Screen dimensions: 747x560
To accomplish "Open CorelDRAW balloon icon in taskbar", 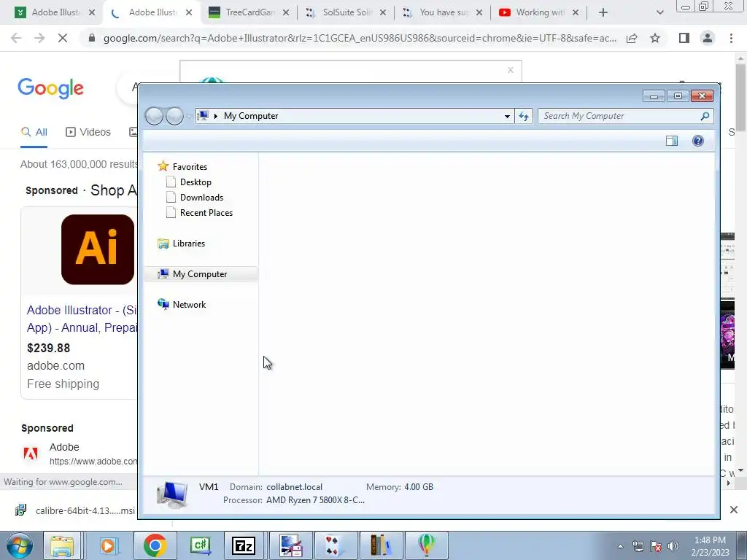I will [x=426, y=545].
